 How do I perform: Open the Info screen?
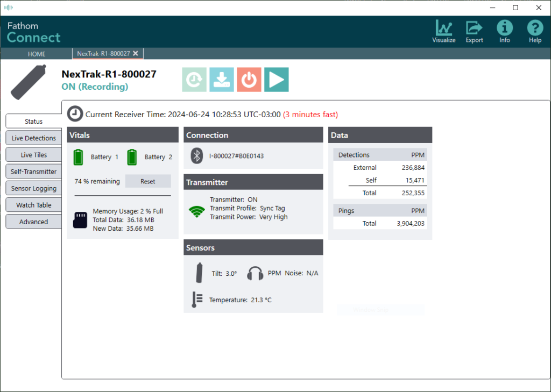click(x=505, y=31)
